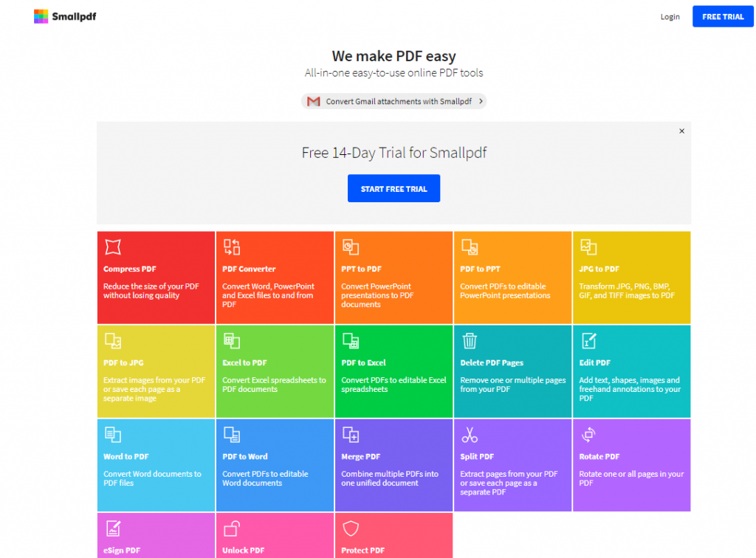The height and width of the screenshot is (558, 756).
Task: Click 'Add text, shapes, images' description
Action: [630, 389]
